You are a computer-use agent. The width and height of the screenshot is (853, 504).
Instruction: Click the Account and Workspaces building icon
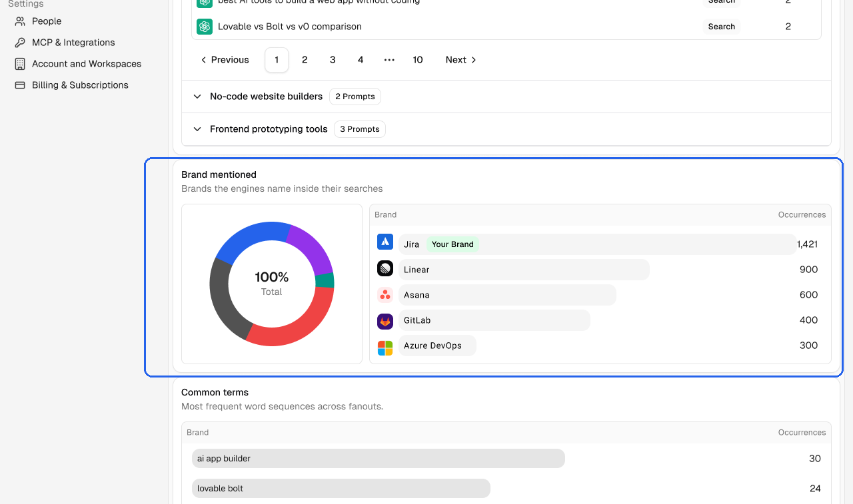pyautogui.click(x=20, y=64)
